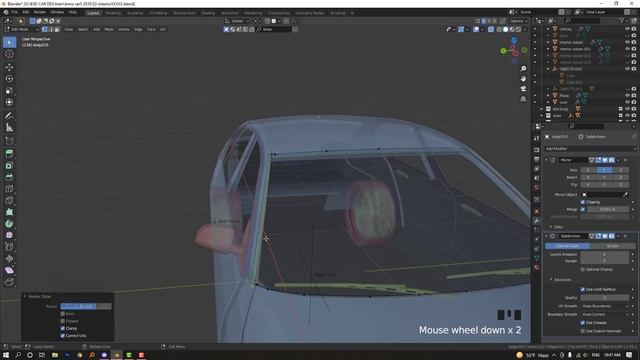Adjust the Vertex Slide Factor slider
The width and height of the screenshot is (640, 360).
(86, 306)
